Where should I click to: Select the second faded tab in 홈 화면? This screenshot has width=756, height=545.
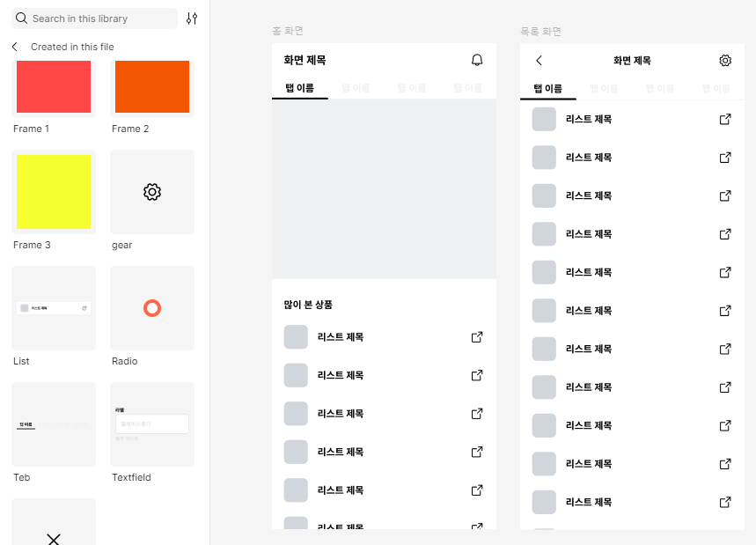(x=356, y=88)
